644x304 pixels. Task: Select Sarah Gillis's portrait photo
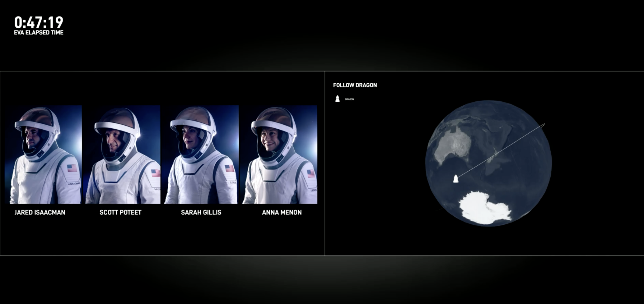click(x=201, y=154)
